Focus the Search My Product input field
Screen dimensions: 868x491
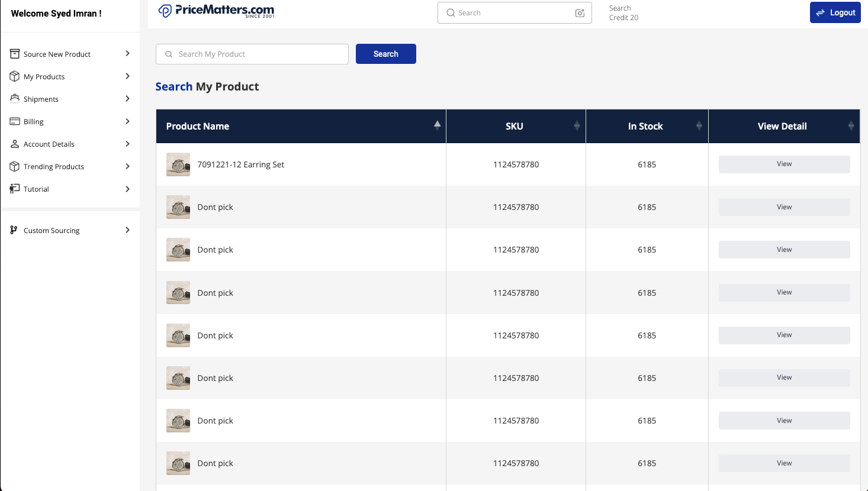click(258, 54)
